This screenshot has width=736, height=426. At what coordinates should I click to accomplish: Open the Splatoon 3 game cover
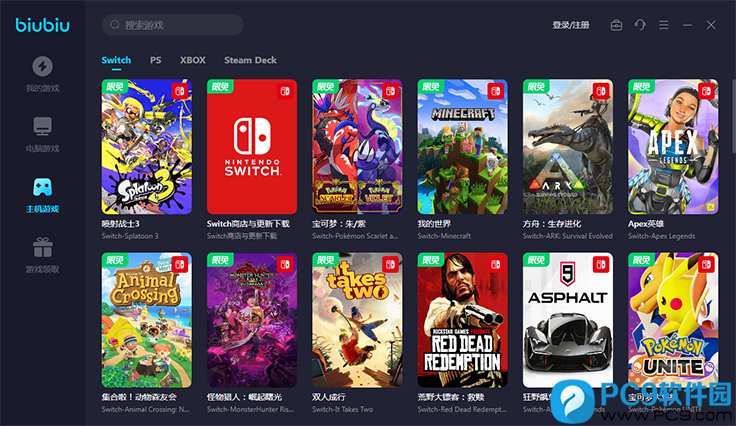coord(146,146)
